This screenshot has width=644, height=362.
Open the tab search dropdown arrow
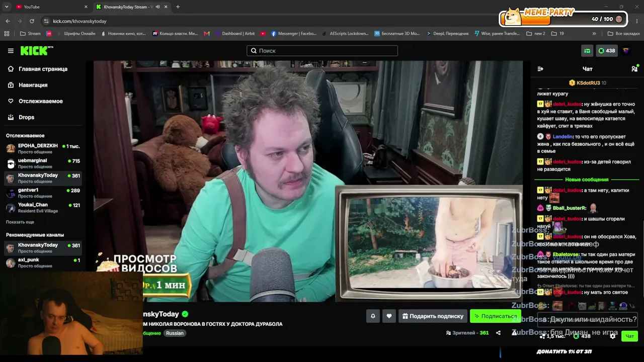pyautogui.click(x=6, y=7)
